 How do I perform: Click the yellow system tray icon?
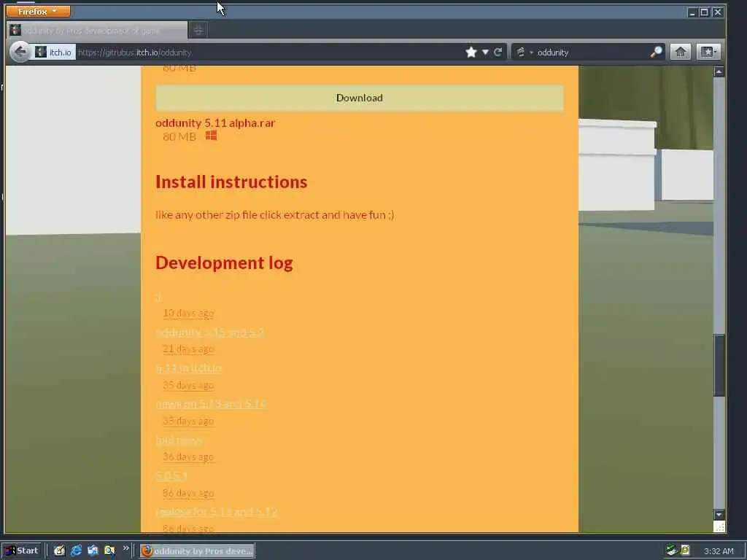click(685, 551)
